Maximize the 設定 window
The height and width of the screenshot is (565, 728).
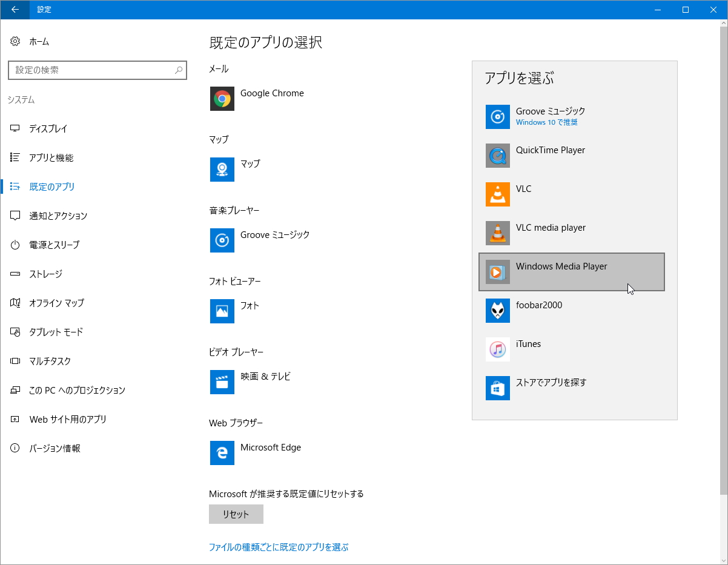tap(686, 10)
